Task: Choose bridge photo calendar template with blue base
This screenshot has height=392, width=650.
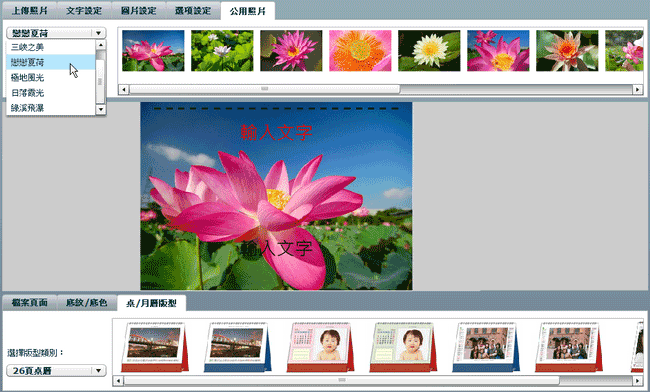Action: (x=238, y=347)
